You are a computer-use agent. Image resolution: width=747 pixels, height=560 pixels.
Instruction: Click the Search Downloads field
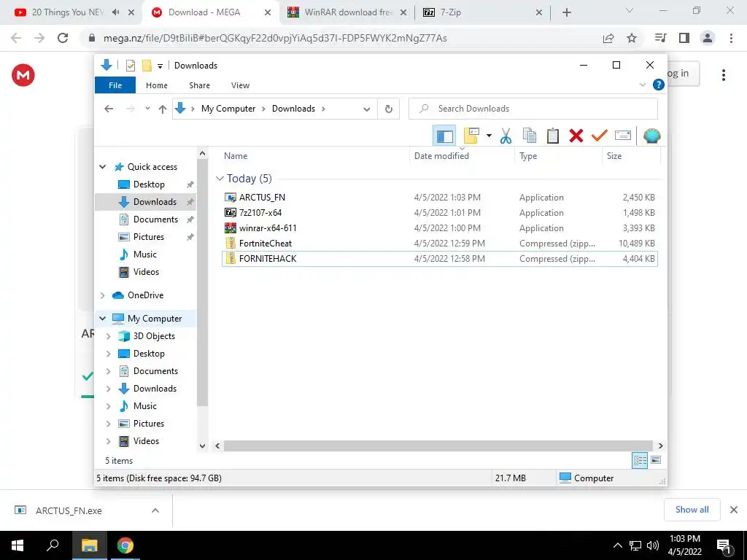(533, 109)
